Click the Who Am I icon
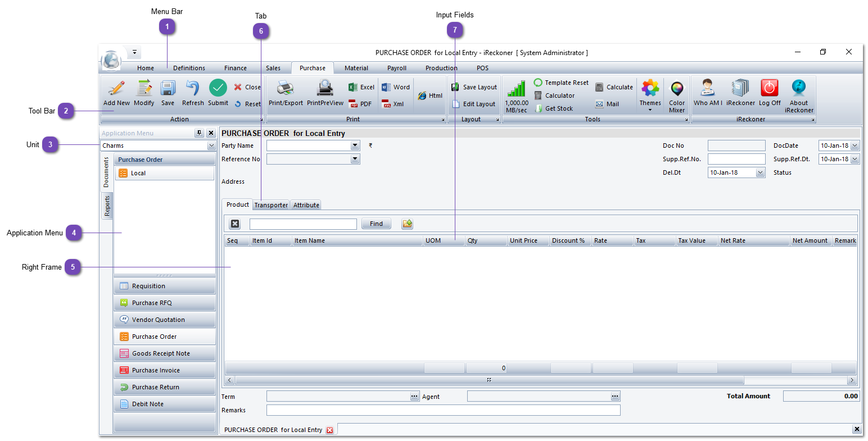Screen dimensions: 868x441 click(x=708, y=89)
